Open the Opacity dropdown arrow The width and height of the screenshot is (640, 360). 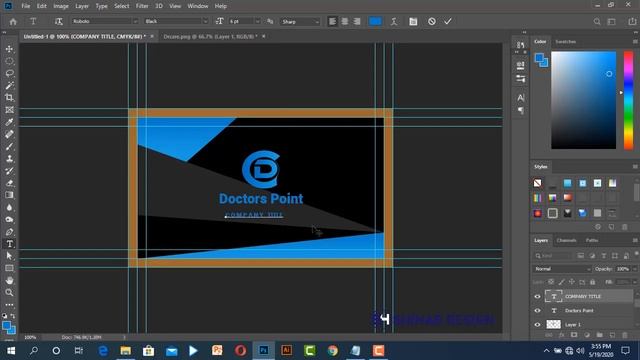click(634, 269)
